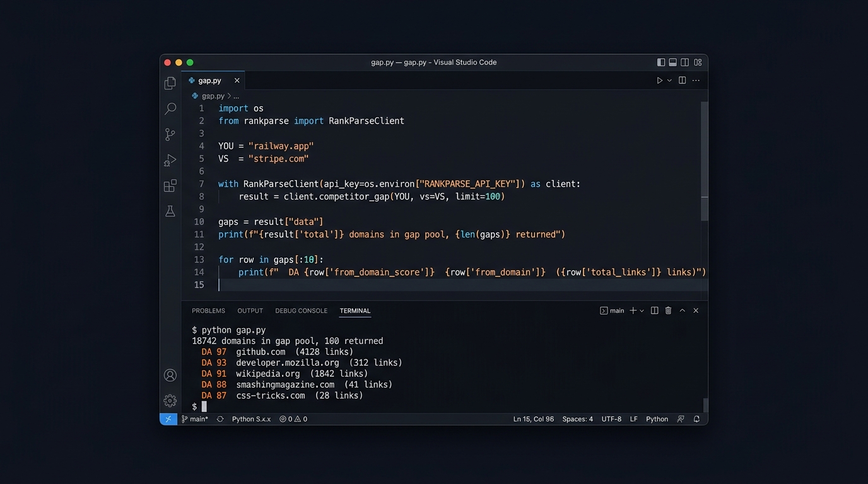
Task: Split the terminal panel
Action: pyautogui.click(x=655, y=311)
